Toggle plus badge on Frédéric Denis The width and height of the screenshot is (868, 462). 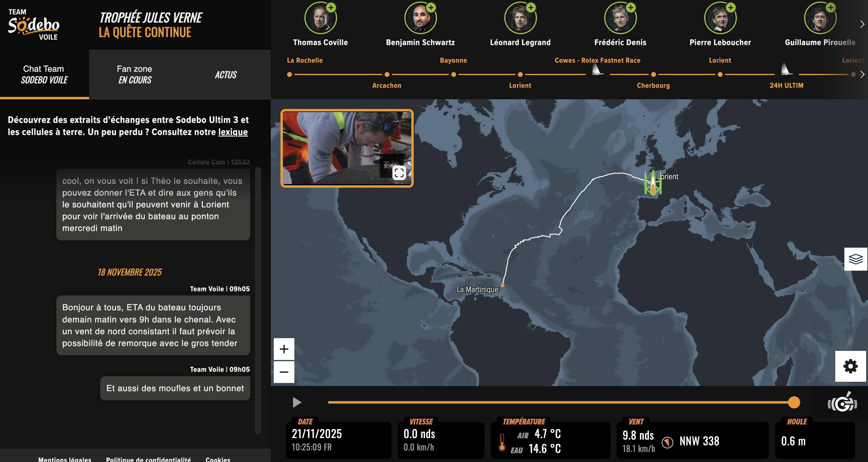click(631, 7)
